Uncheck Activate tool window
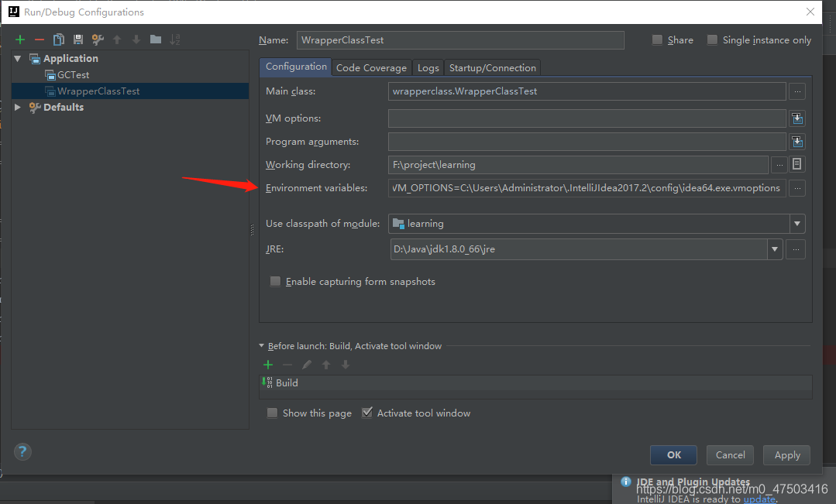The width and height of the screenshot is (836, 504). 366,413
